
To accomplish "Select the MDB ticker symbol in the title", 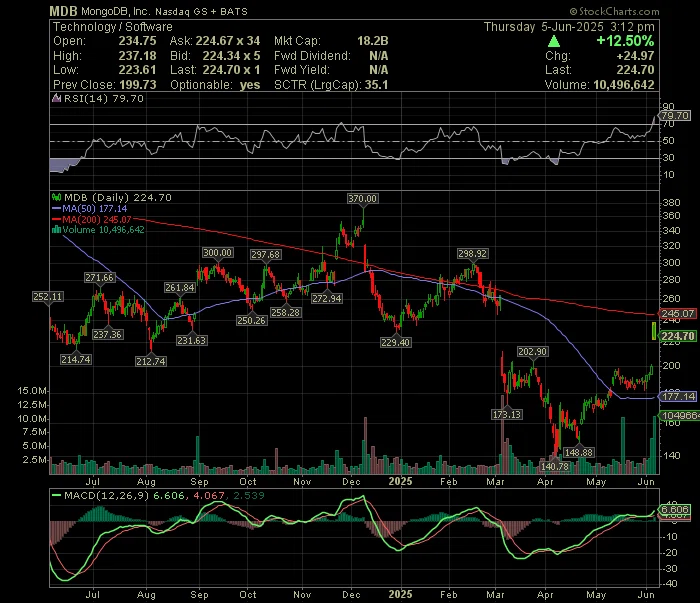I will [63, 11].
